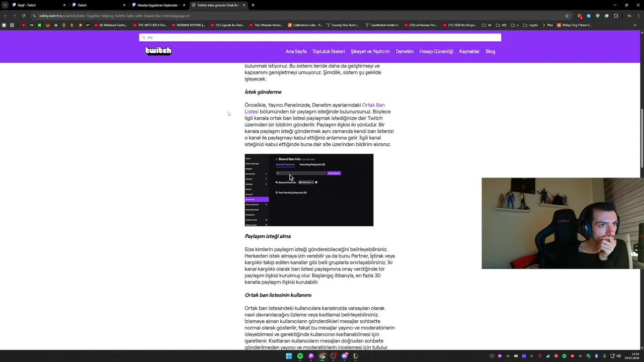The image size is (644, 362).
Task: Open the crpyto bookmarks folder
Action: coord(531,25)
